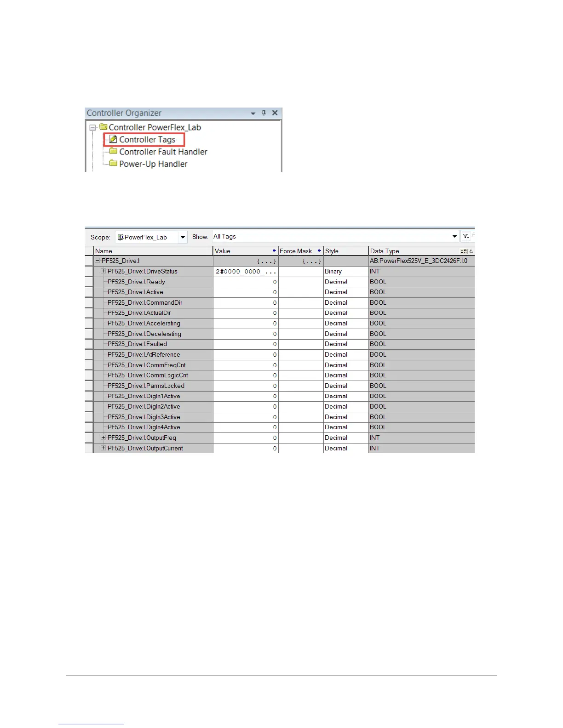
Task: Expand the PF525_Drive:I.OutputFreq tag
Action: coord(103,438)
